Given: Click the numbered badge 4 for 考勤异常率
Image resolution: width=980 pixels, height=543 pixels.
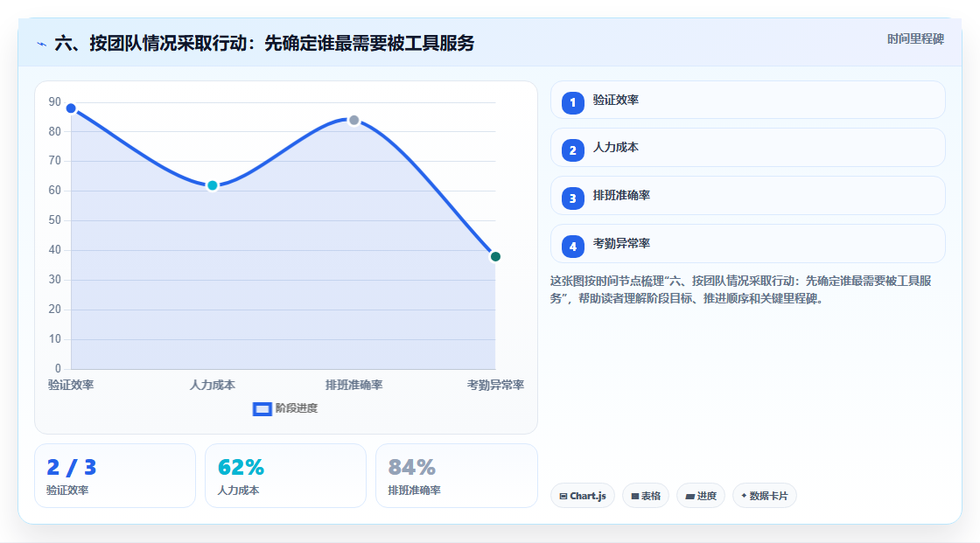Looking at the screenshot, I should [x=572, y=247].
